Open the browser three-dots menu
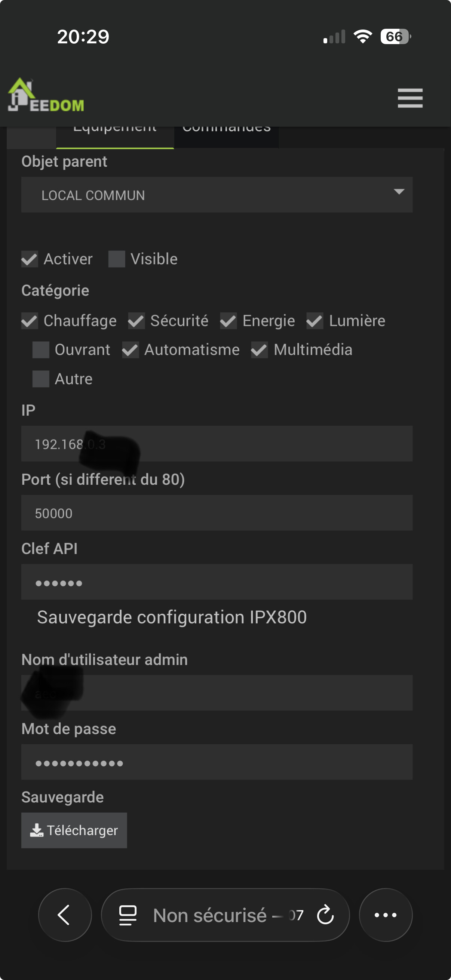 pos(386,915)
